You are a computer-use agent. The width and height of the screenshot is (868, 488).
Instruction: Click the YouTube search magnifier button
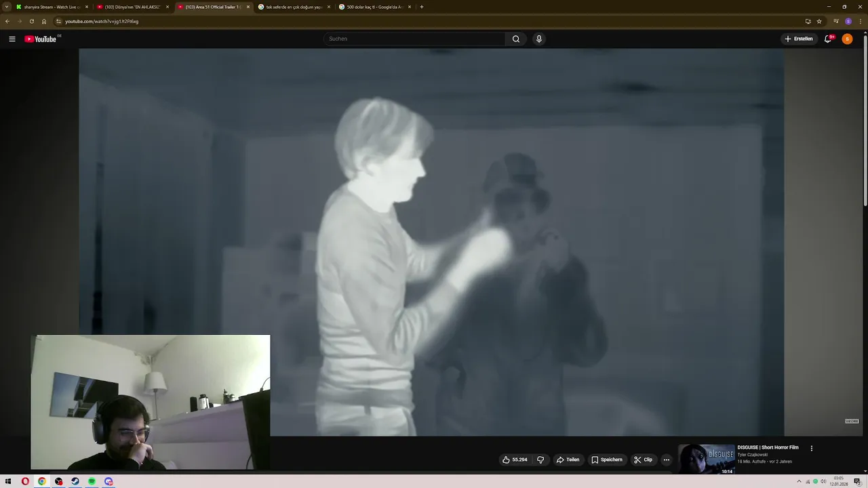[x=516, y=39]
